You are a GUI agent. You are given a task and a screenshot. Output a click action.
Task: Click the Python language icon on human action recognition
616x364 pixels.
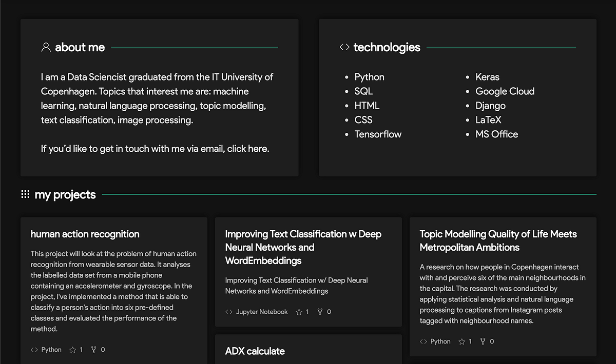coord(34,349)
